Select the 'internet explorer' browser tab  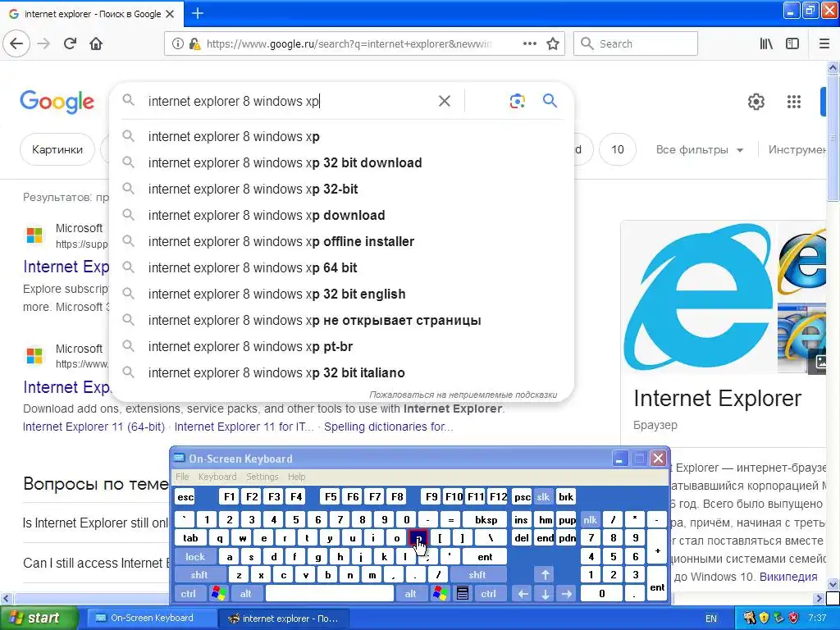click(x=92, y=14)
